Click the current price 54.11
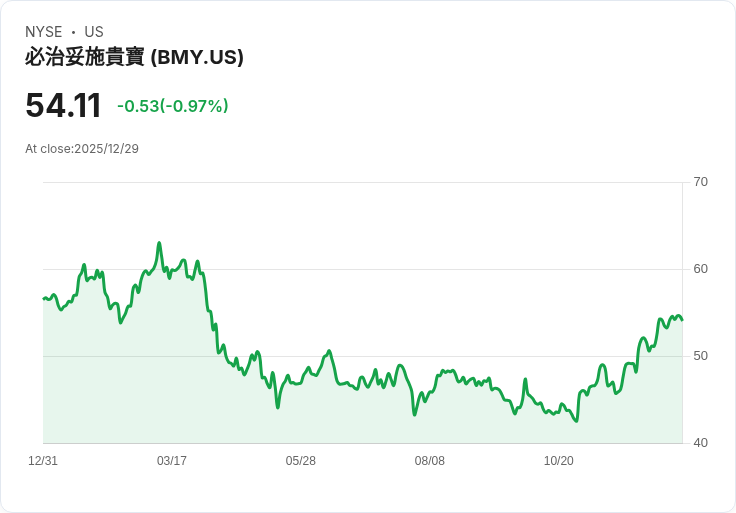Image resolution: width=736 pixels, height=513 pixels. 63,105
